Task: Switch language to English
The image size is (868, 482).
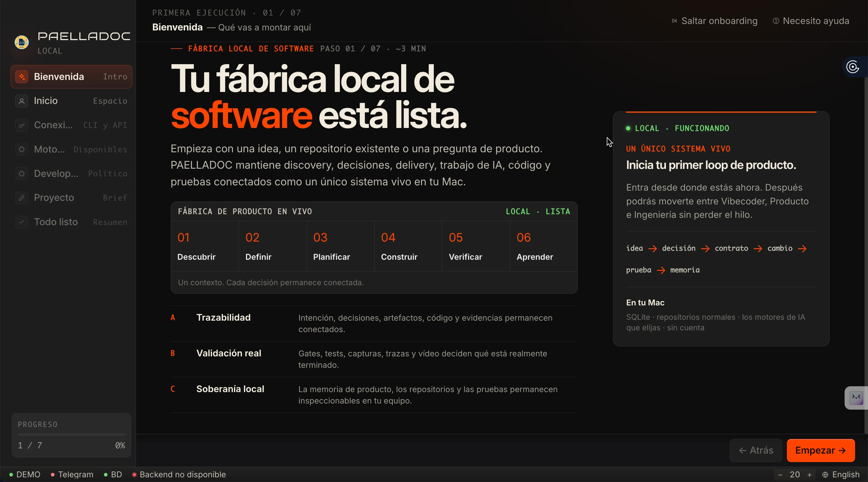Action: 841,475
